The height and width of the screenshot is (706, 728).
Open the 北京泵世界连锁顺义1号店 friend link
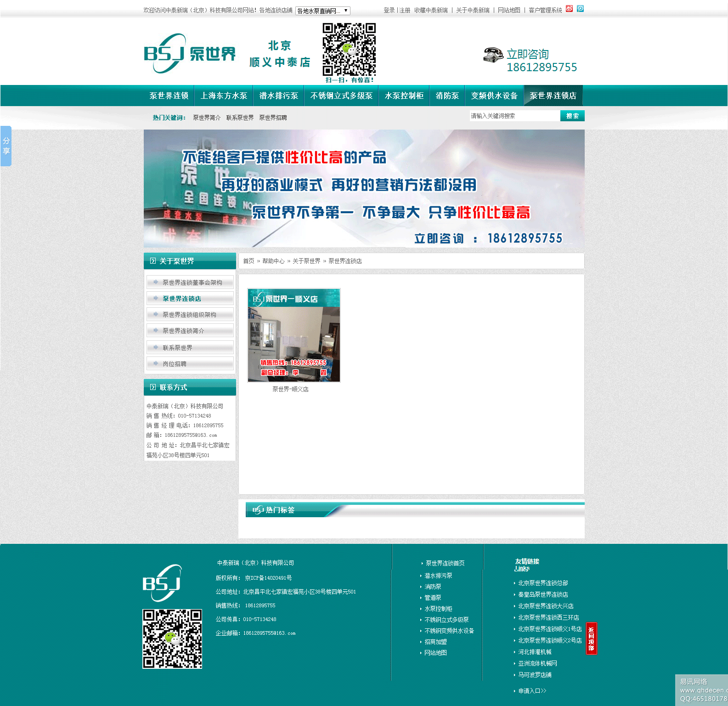(x=550, y=629)
